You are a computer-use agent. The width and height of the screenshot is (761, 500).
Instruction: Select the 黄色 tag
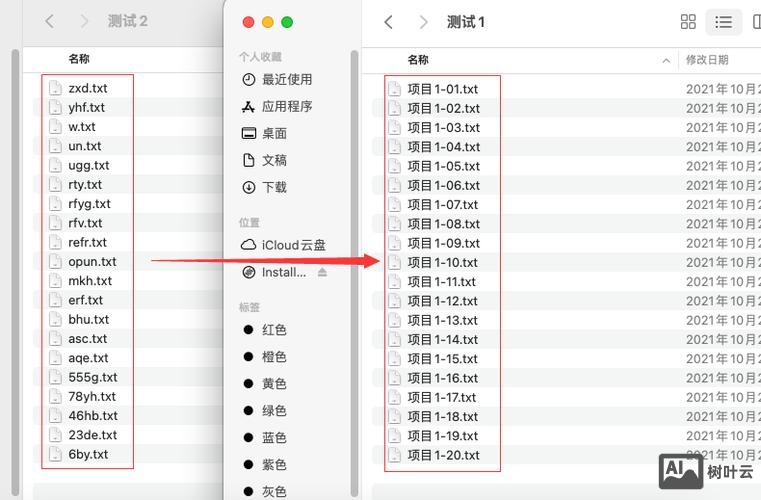point(265,383)
